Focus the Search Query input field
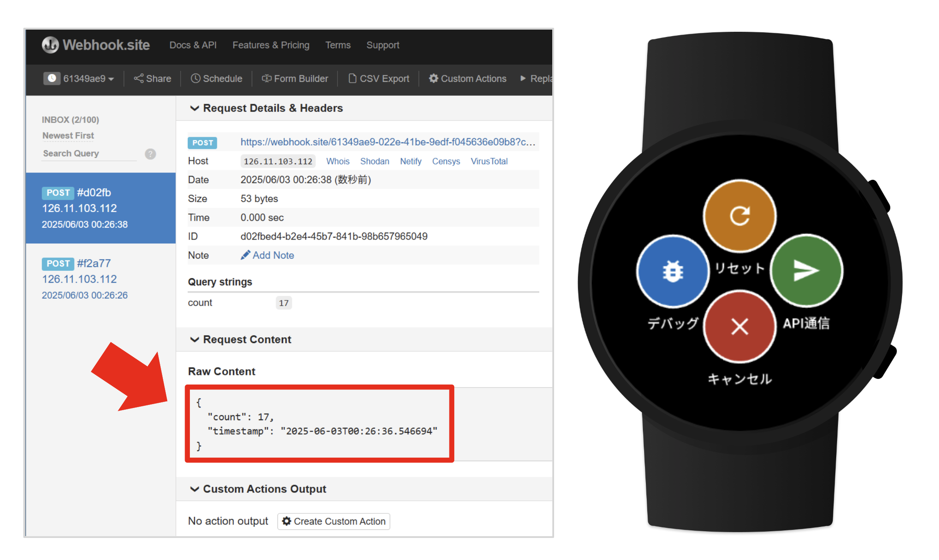The height and width of the screenshot is (560, 939). pyautogui.click(x=89, y=154)
